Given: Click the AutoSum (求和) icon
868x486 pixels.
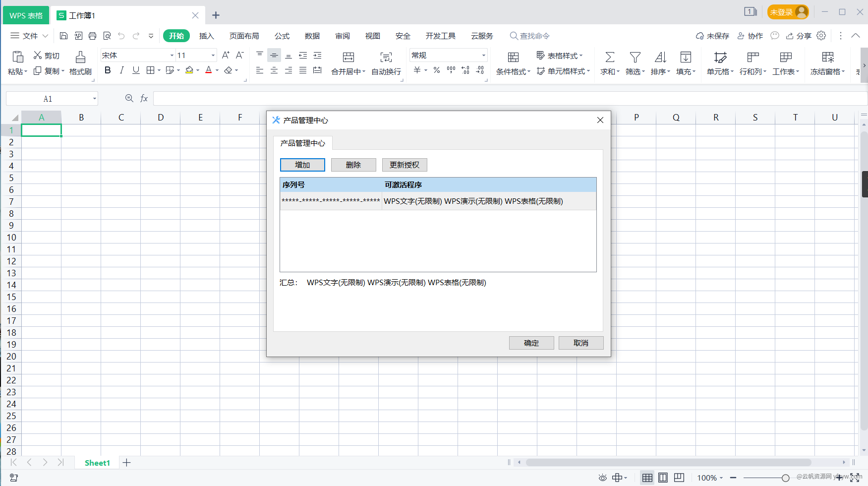Looking at the screenshot, I should [x=610, y=57].
